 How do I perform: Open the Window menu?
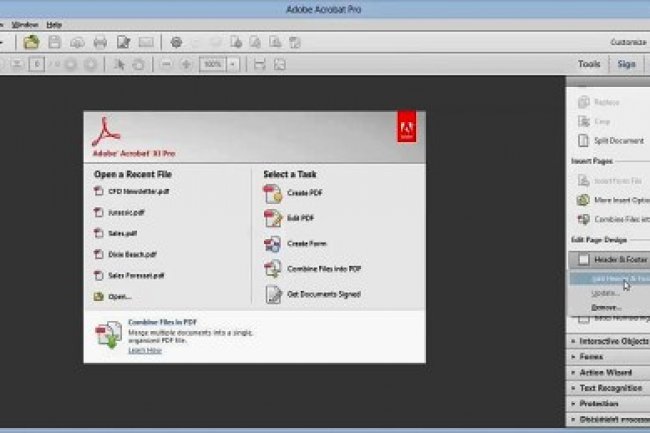tap(25, 23)
